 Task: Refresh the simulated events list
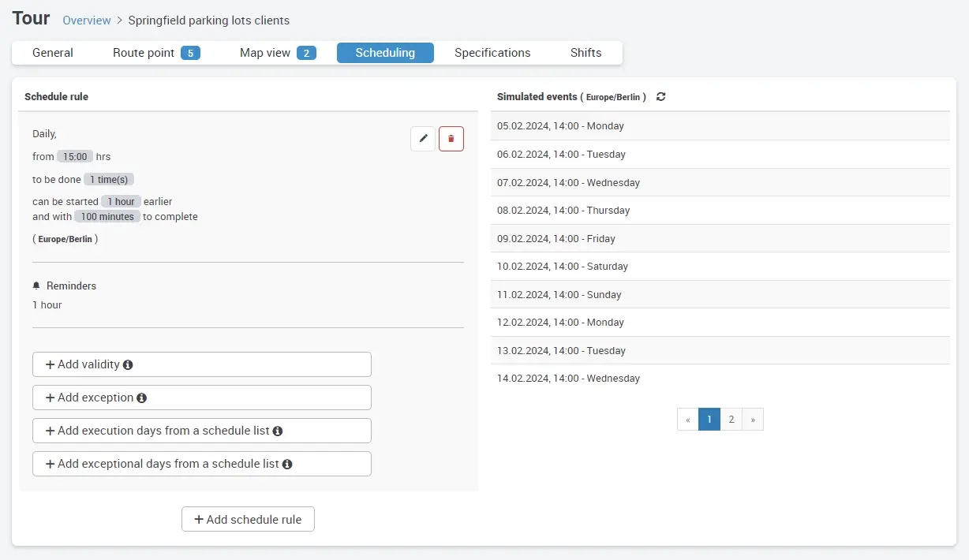(661, 96)
